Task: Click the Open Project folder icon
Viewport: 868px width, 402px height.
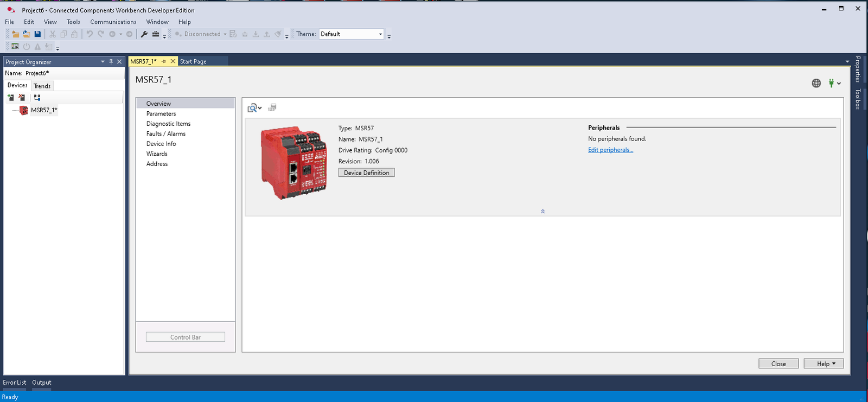Action: (26, 34)
